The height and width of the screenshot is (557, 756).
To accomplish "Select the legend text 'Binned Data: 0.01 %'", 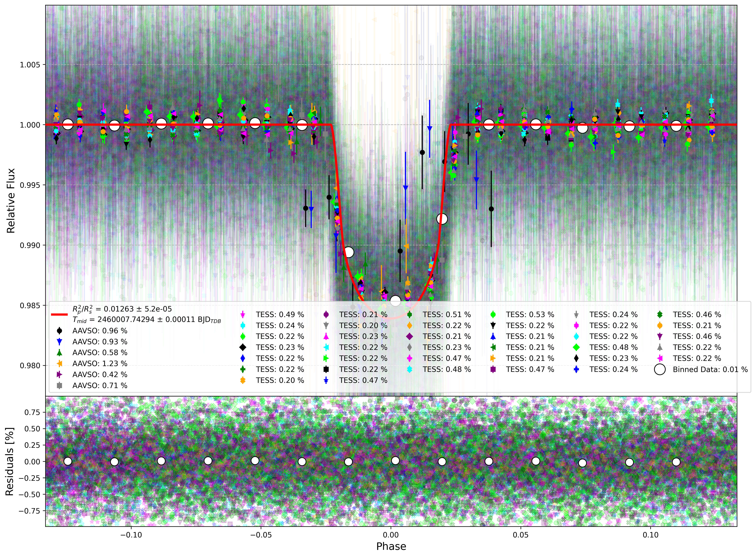I will 710,370.
